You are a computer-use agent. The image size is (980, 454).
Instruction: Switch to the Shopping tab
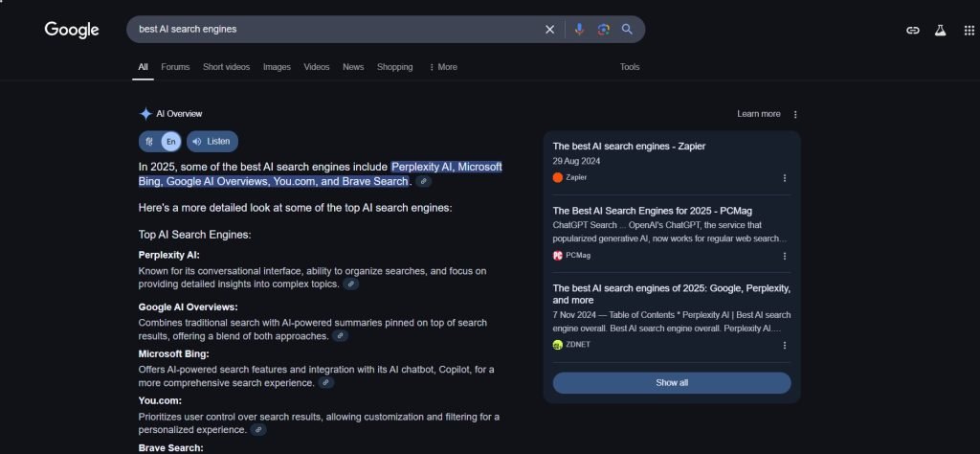click(395, 67)
